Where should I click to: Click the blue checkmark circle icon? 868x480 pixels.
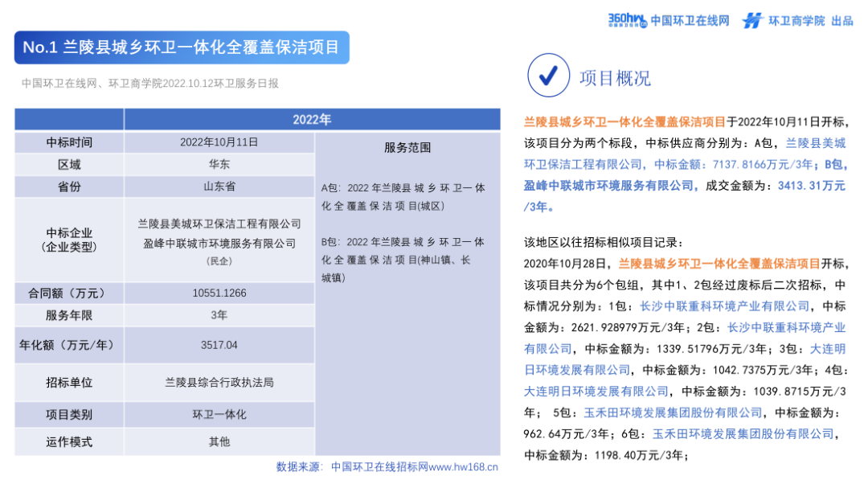pyautogui.click(x=548, y=76)
